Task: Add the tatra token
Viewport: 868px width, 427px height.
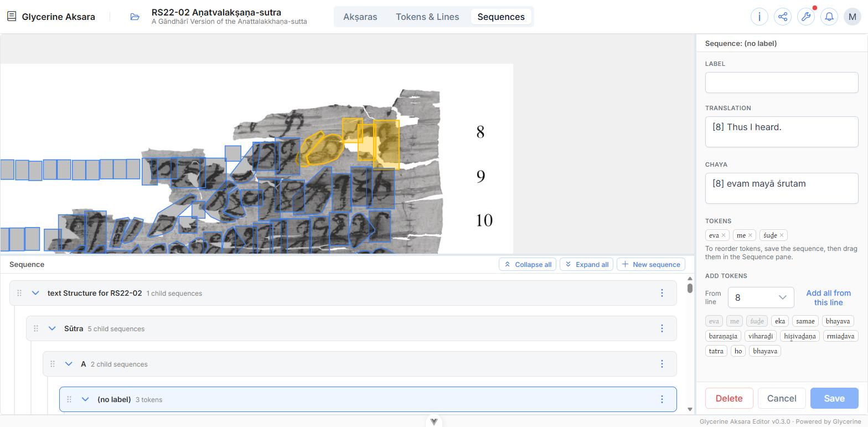Action: [716, 351]
